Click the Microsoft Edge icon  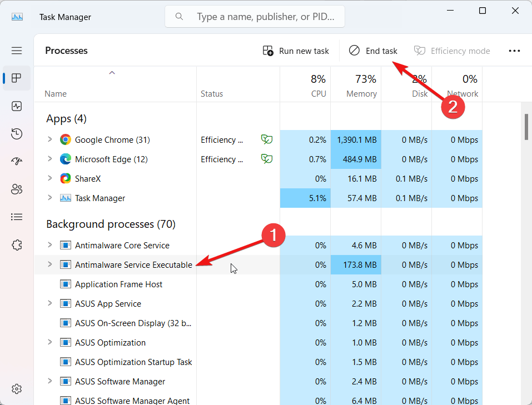(66, 159)
